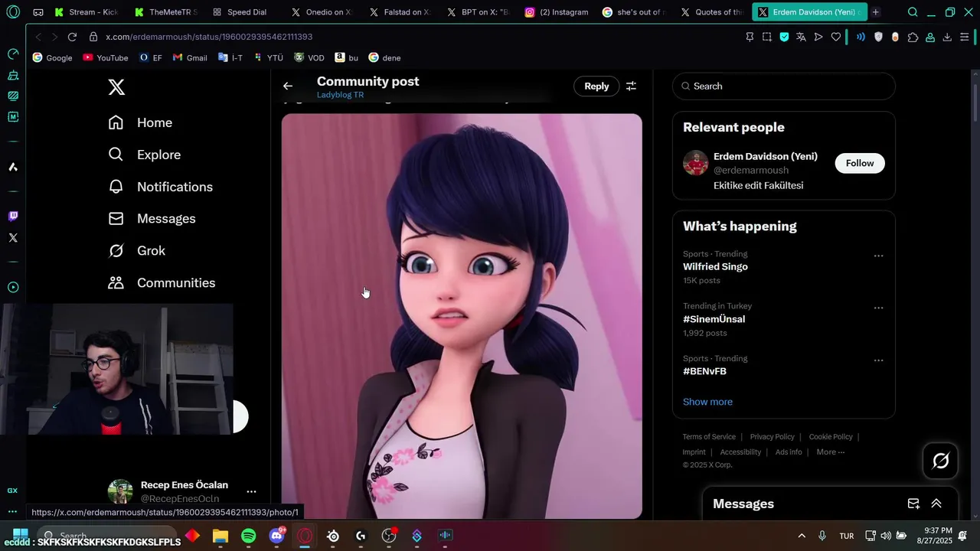Switch to the Quotes of the tab

pos(714,12)
